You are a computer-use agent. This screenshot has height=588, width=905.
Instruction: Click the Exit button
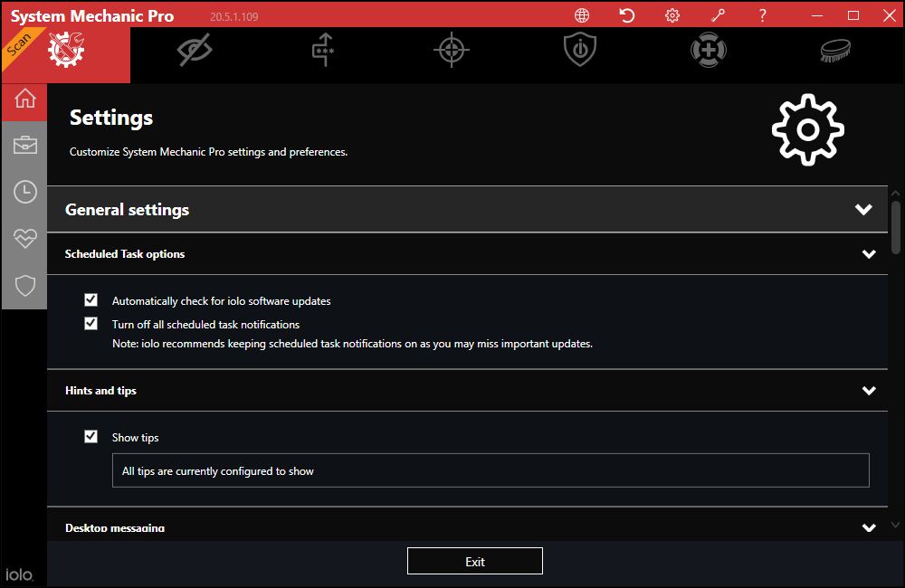(475, 562)
